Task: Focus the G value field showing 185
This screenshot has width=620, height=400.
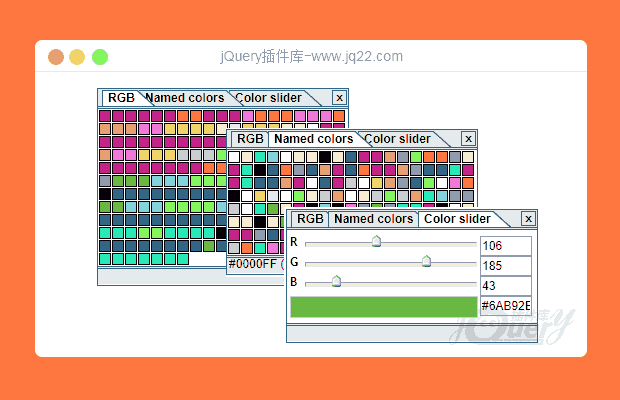Action: (x=505, y=266)
